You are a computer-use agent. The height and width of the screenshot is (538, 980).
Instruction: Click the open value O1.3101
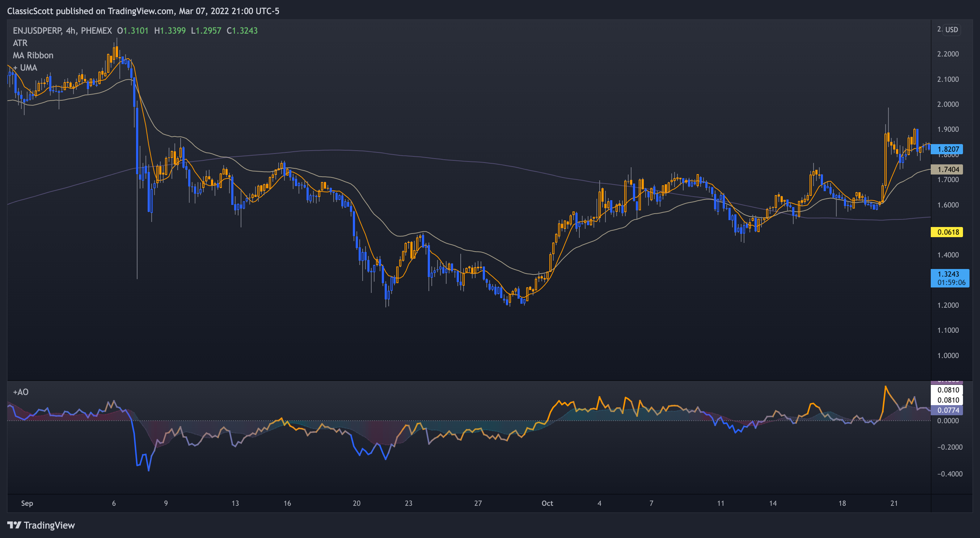(133, 30)
